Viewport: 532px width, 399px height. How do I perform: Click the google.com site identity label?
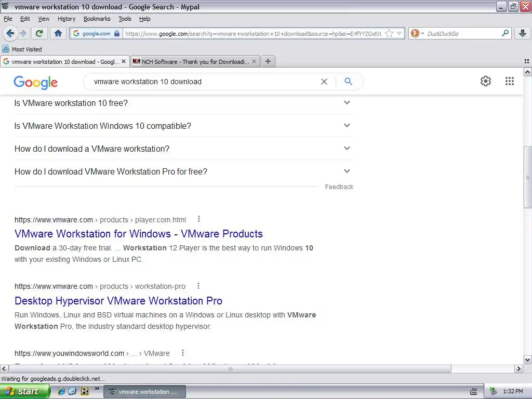[96, 33]
